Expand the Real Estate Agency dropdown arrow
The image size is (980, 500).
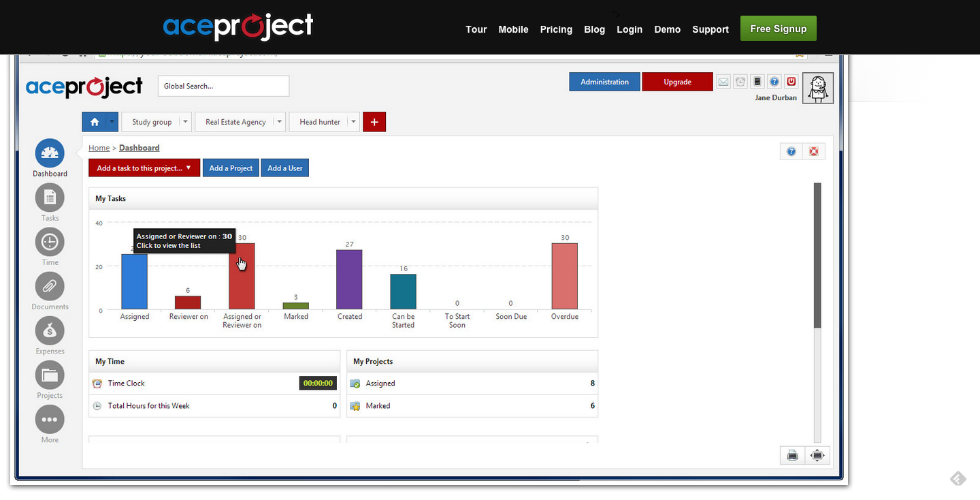[279, 122]
